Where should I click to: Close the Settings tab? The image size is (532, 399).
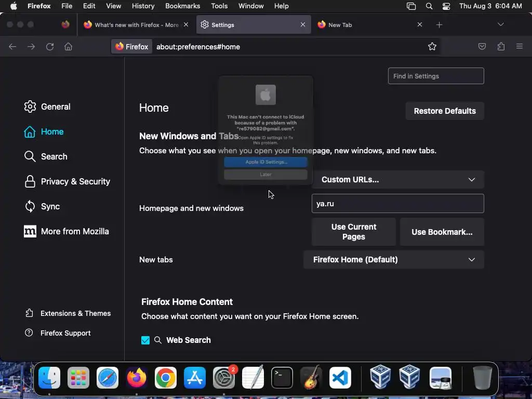303,24
